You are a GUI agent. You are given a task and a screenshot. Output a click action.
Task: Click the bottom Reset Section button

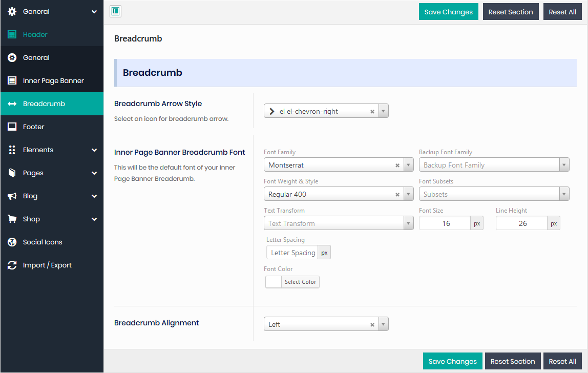(512, 361)
